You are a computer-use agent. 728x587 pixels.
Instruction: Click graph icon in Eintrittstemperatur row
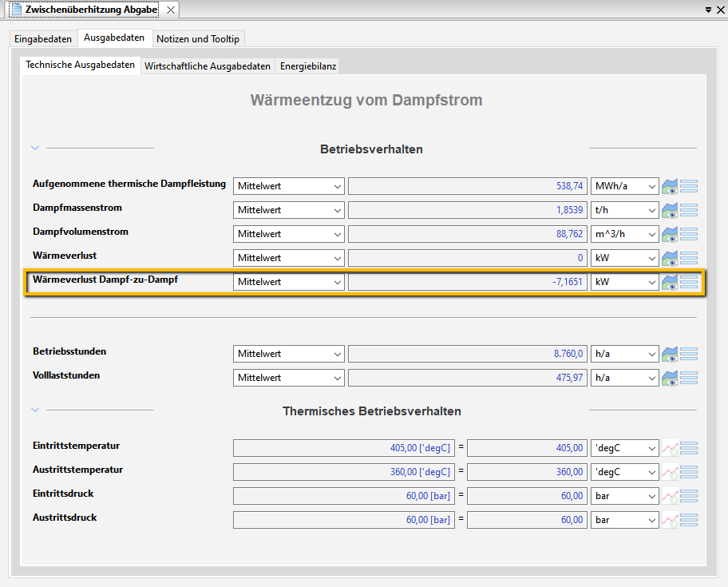click(670, 448)
